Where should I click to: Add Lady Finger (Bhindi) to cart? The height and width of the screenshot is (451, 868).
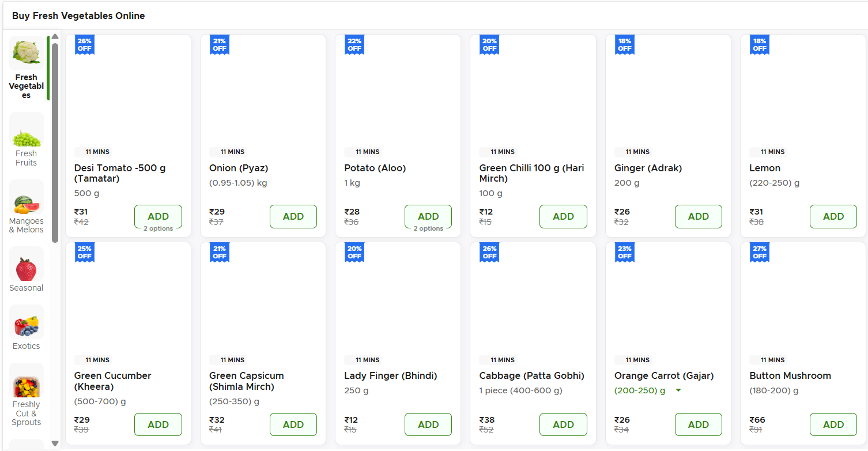[x=428, y=424]
